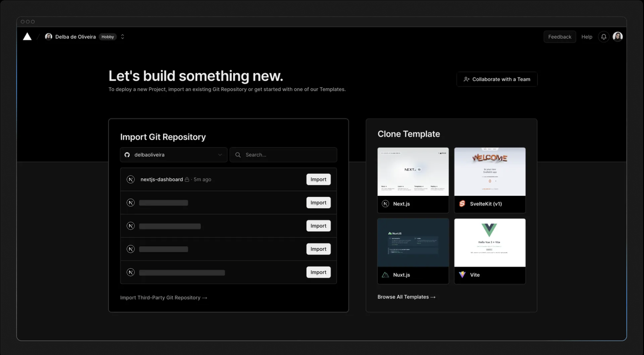Open the notifications bell

pyautogui.click(x=603, y=37)
